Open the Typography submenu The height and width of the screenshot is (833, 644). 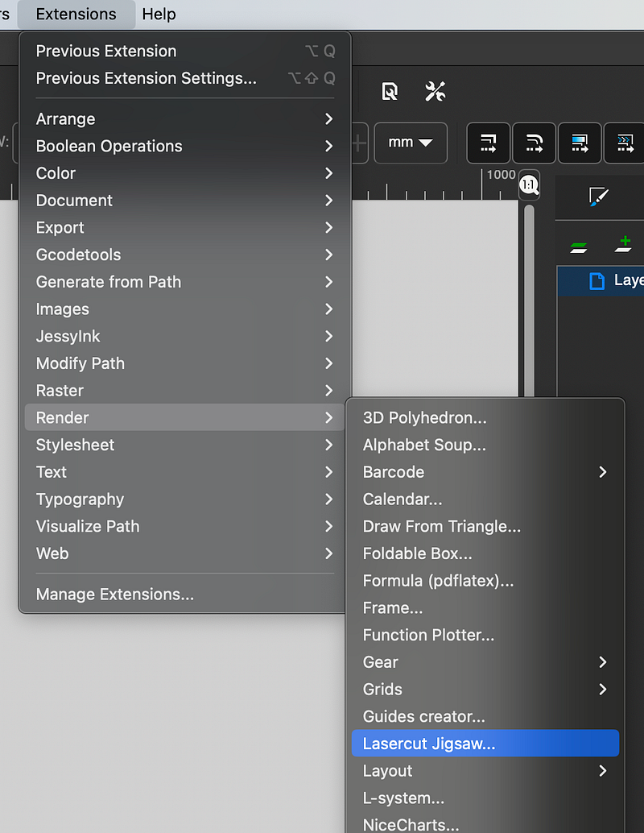click(x=185, y=499)
